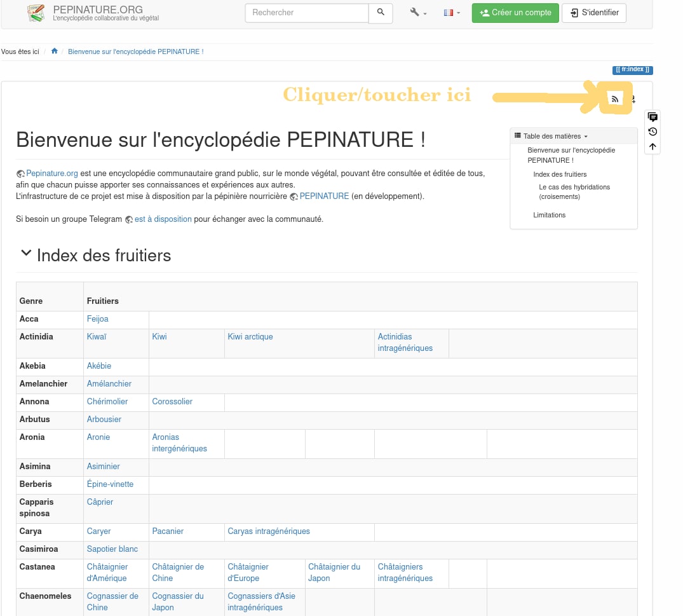Open the wrench tools dropdown
The height and width of the screenshot is (616, 683).
pyautogui.click(x=418, y=13)
